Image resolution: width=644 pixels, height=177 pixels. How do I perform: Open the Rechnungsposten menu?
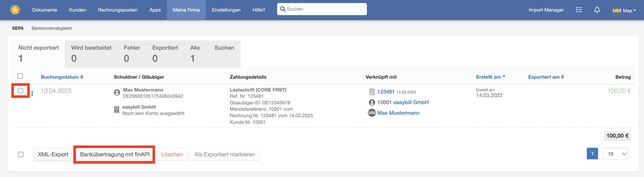[x=118, y=10]
